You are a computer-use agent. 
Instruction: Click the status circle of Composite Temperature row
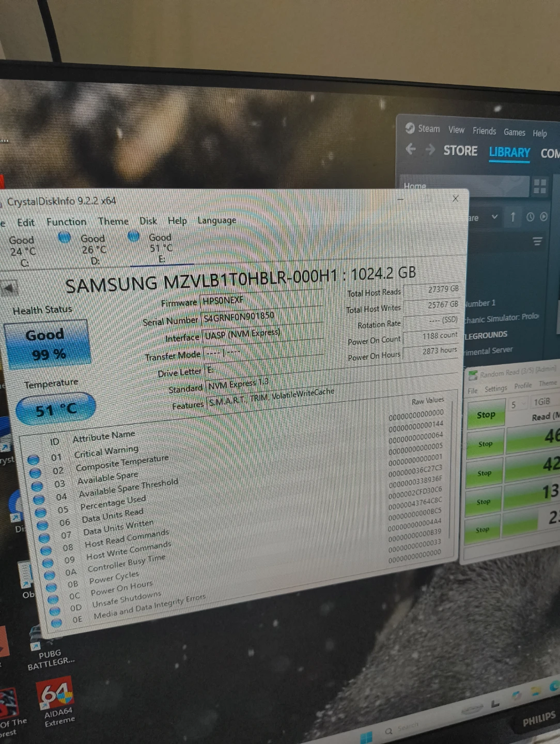coord(36,473)
